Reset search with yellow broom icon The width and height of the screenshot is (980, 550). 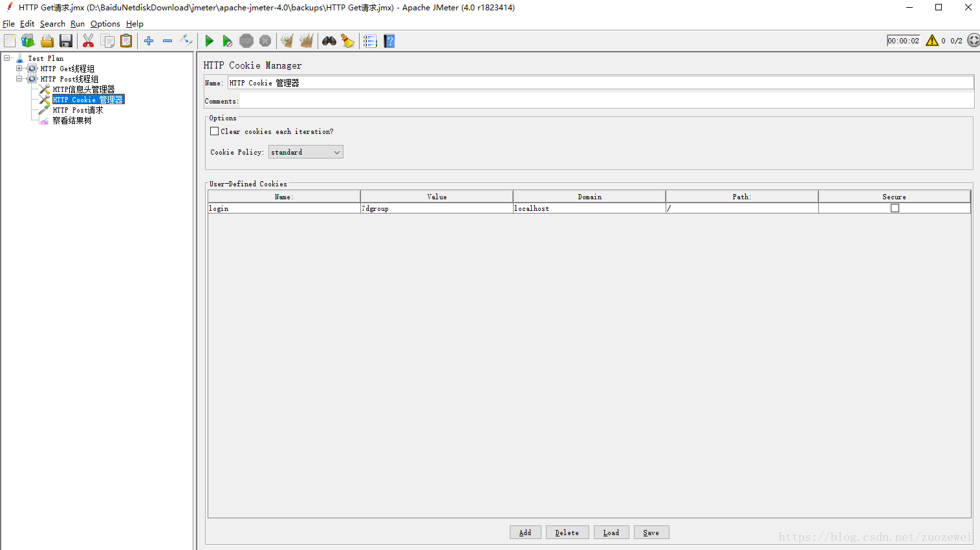[x=348, y=41]
